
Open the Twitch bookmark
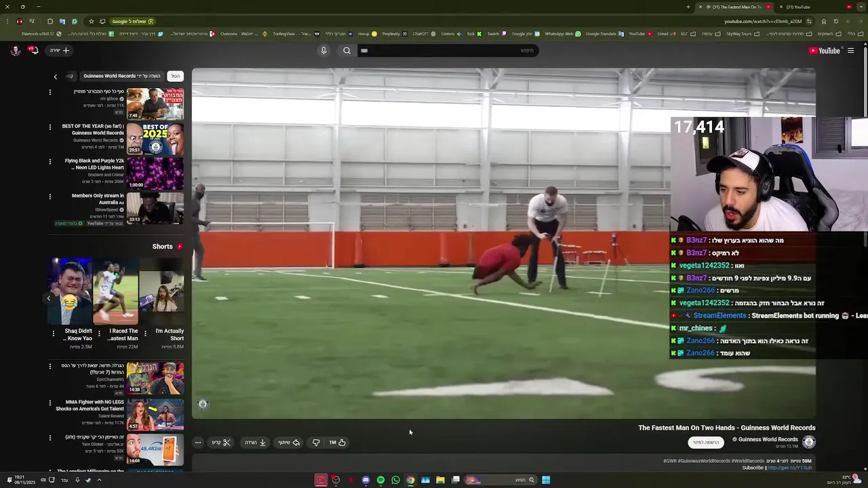coord(496,33)
